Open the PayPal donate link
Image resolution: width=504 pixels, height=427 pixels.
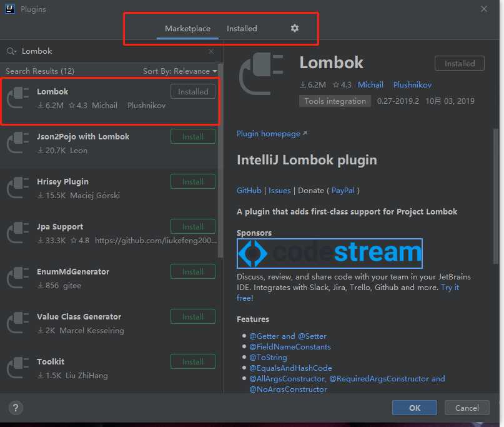(343, 191)
